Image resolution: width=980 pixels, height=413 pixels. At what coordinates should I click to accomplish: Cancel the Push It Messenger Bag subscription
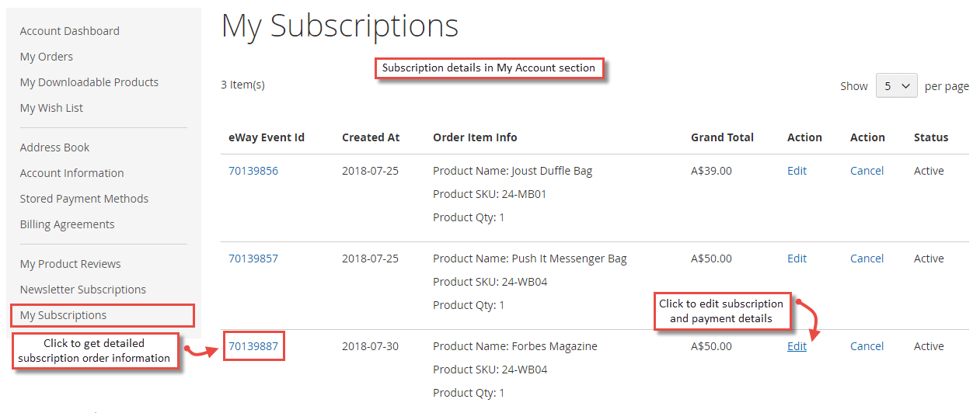tap(867, 259)
